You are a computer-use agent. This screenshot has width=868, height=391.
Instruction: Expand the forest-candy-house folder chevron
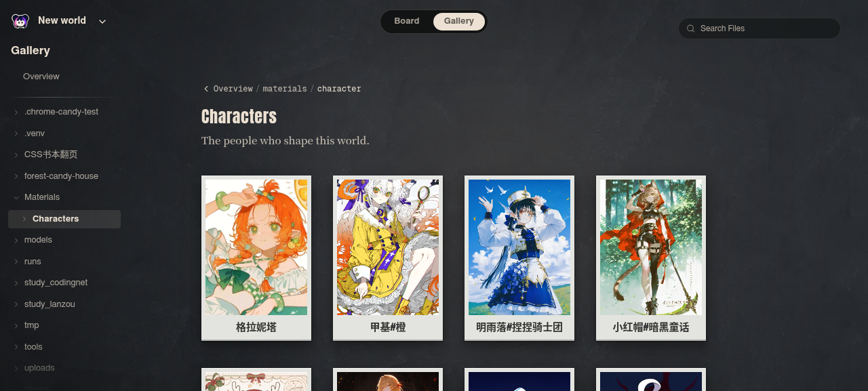pos(16,176)
